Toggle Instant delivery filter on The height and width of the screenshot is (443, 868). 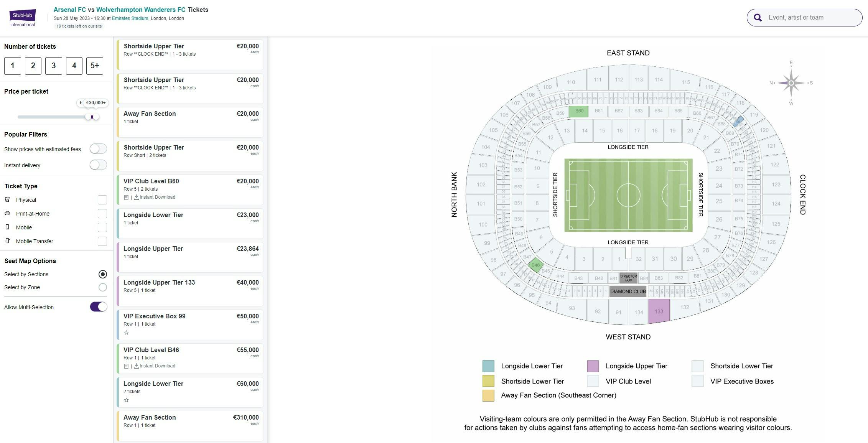pos(98,165)
